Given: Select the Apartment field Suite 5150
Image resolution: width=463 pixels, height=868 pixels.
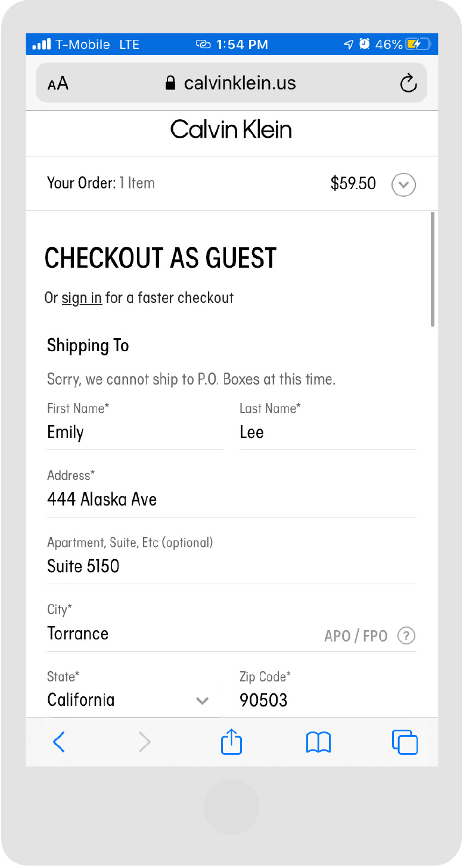Looking at the screenshot, I should point(231,566).
